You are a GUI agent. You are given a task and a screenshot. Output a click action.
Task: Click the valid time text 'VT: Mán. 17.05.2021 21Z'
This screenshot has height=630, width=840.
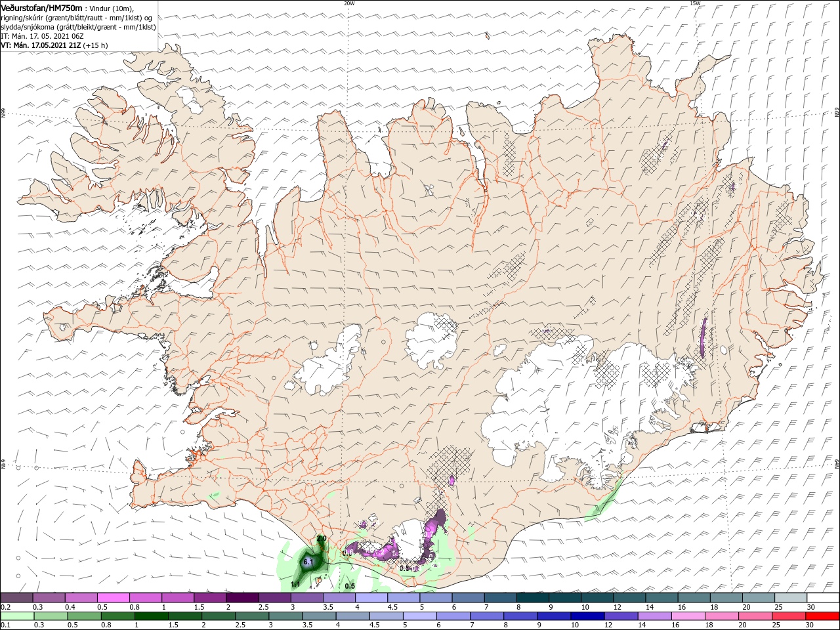(x=41, y=45)
